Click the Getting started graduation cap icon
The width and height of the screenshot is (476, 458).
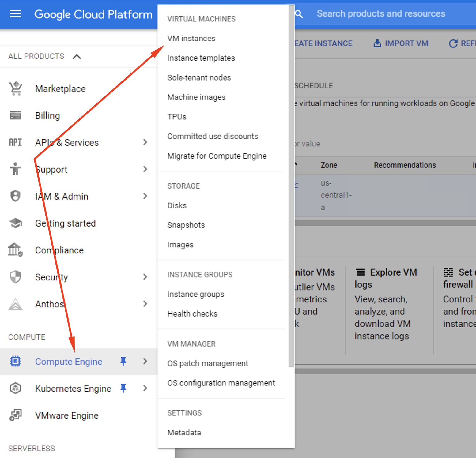click(15, 223)
